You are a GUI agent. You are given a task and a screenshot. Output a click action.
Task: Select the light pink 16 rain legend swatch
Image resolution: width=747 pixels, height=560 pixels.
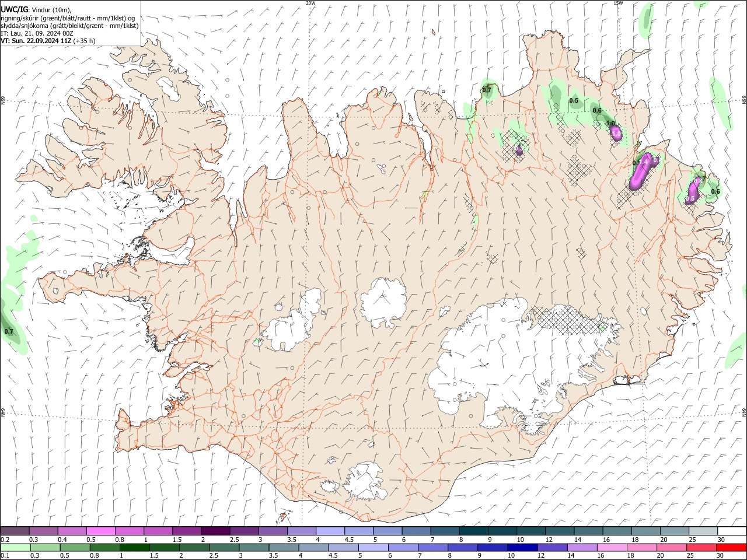click(612, 547)
